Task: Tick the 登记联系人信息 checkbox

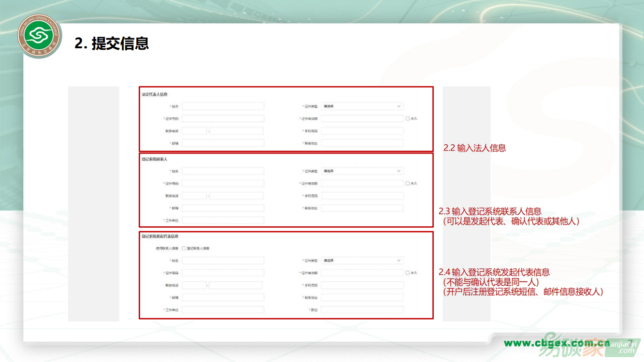Action: (x=184, y=249)
